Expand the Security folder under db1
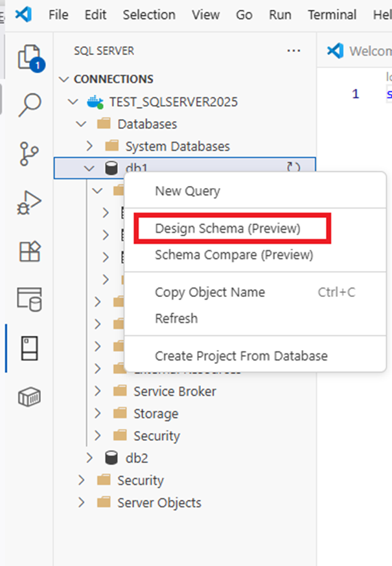 97,436
